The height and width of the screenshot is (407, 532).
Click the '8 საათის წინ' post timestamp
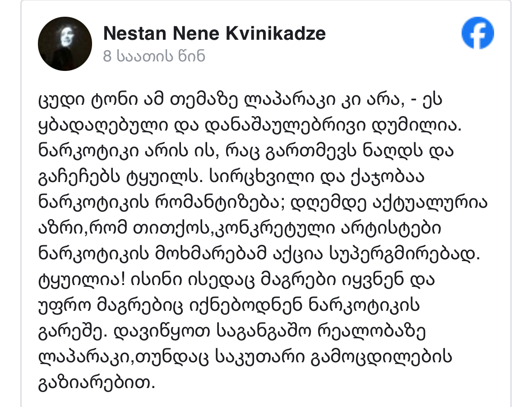coord(154,56)
